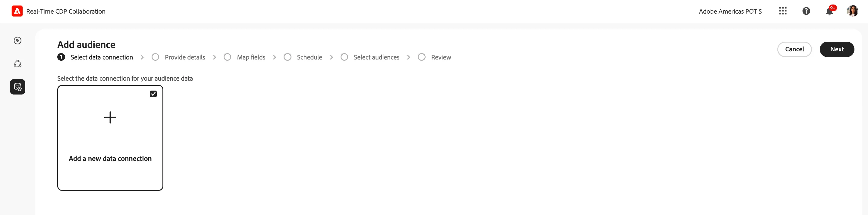Viewport: 868px width, 215px height.
Task: Click the chevron after Schedule step
Action: 331,57
